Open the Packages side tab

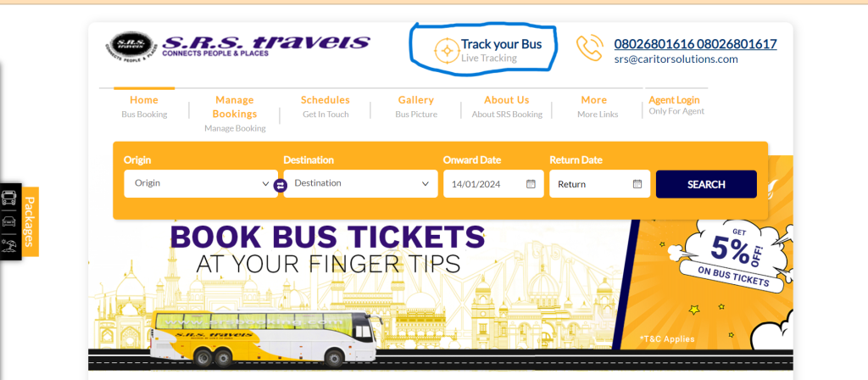pyautogui.click(x=30, y=221)
